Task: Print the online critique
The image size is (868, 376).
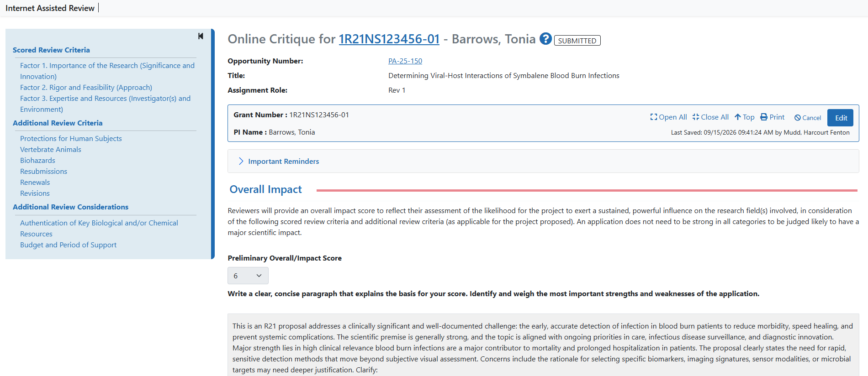Action: [773, 117]
